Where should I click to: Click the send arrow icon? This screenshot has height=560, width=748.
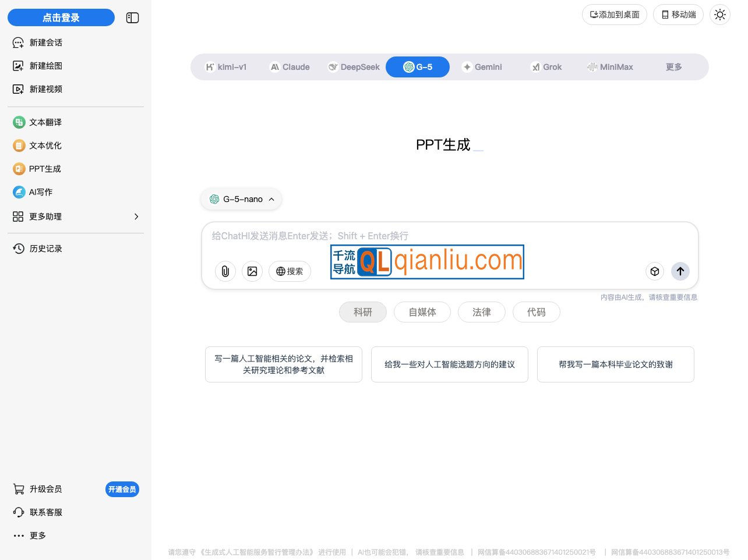click(x=680, y=271)
